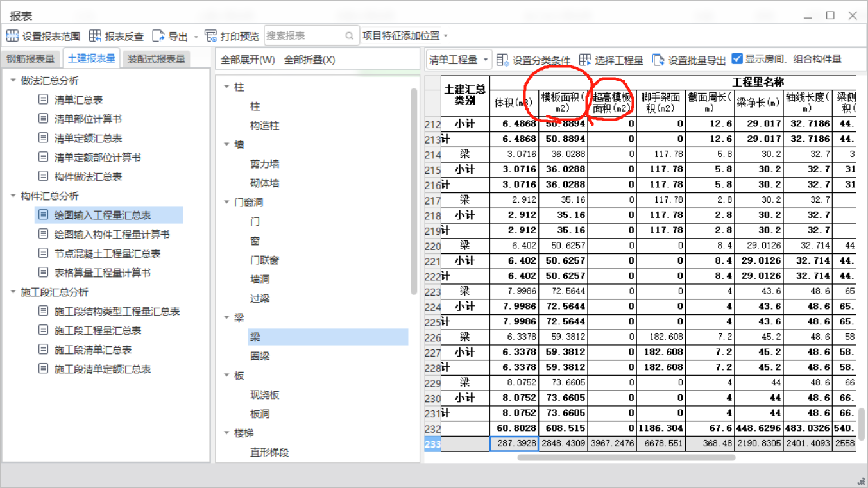868x488 pixels.
Task: Click document icon beside 施工段工程量汇总表
Action: coord(43,330)
